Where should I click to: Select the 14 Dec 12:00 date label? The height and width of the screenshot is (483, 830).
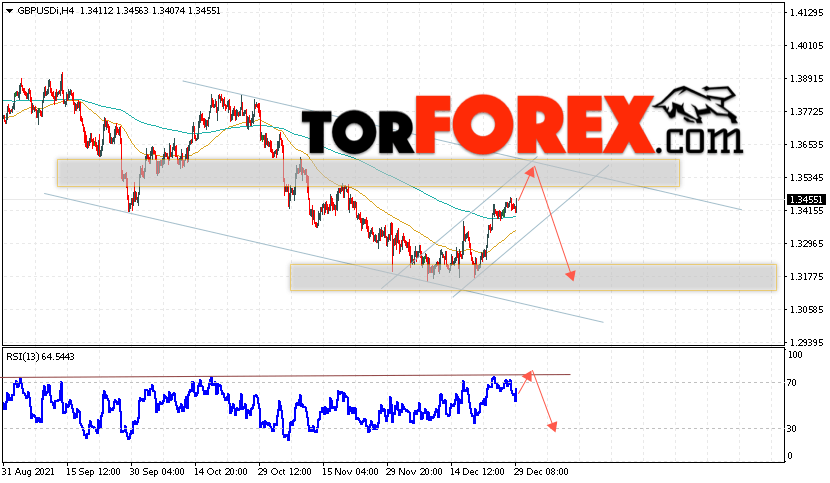[x=477, y=472]
